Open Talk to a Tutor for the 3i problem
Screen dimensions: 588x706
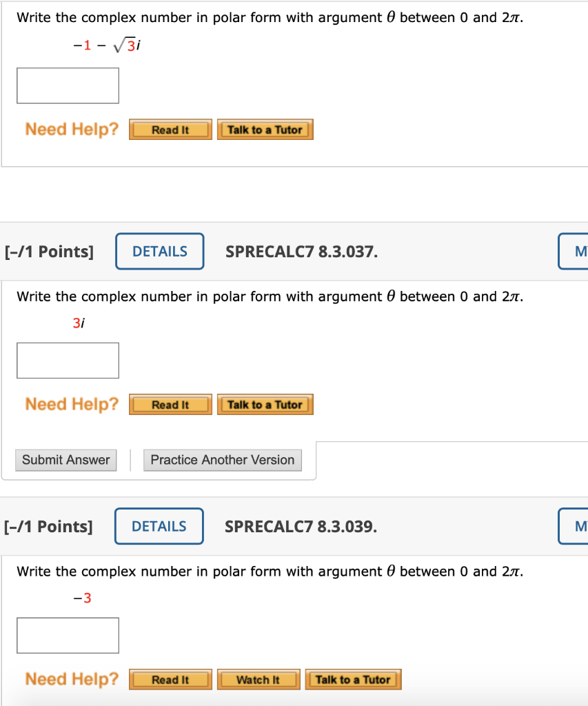[x=265, y=404]
